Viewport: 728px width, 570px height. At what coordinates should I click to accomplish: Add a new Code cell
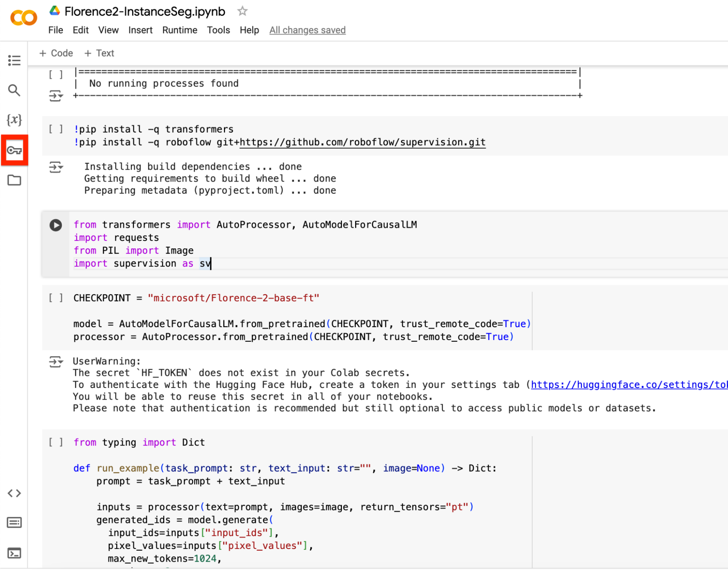56,53
